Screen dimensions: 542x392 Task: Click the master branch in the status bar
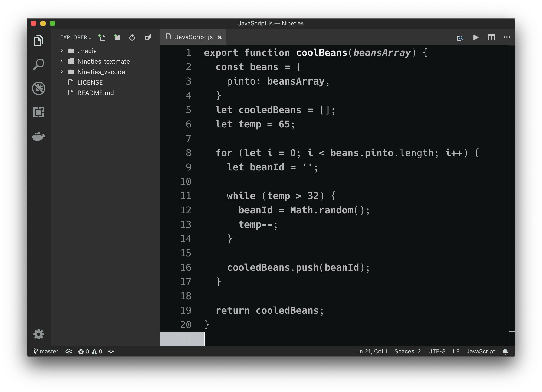[46, 351]
